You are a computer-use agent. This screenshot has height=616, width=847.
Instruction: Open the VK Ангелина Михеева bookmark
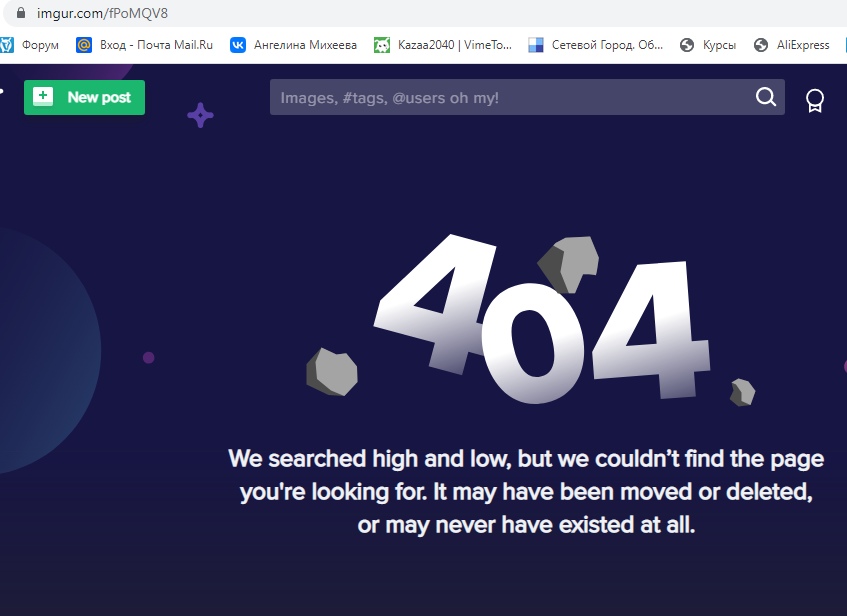pos(293,45)
